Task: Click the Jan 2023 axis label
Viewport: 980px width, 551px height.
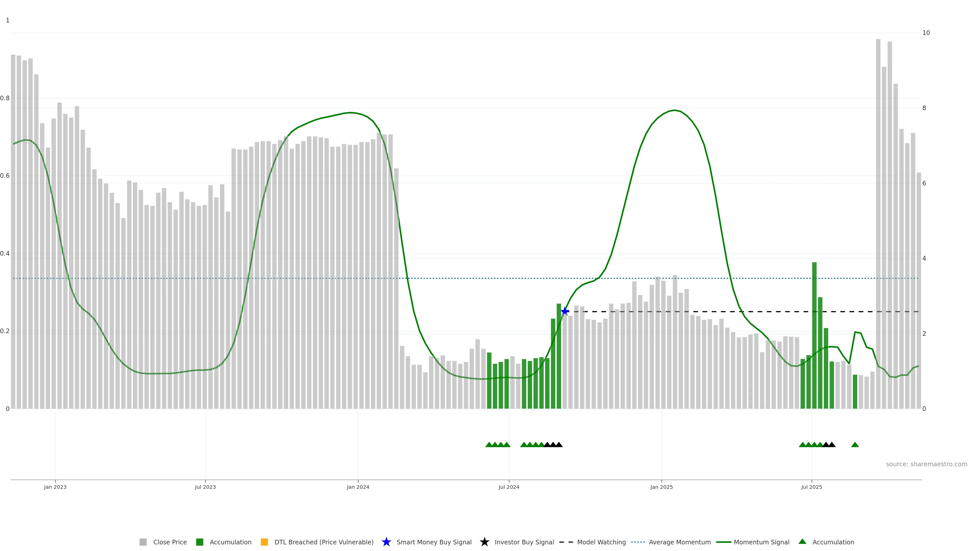Action: 55,487
